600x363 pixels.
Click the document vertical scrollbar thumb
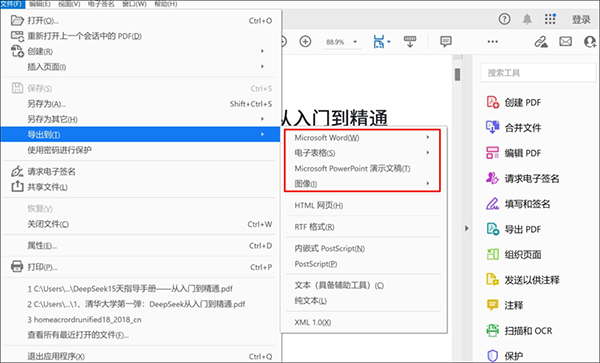click(x=457, y=74)
